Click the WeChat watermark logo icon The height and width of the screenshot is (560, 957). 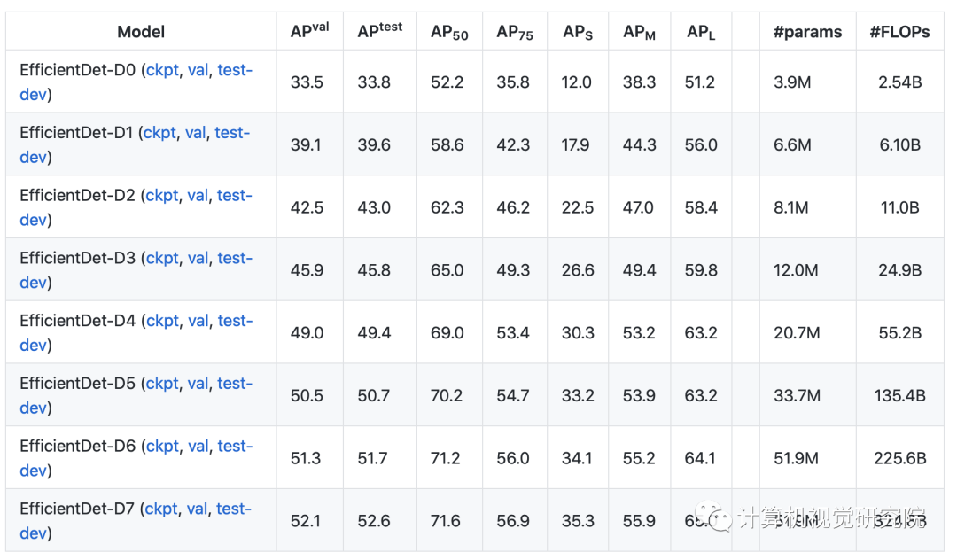click(712, 517)
